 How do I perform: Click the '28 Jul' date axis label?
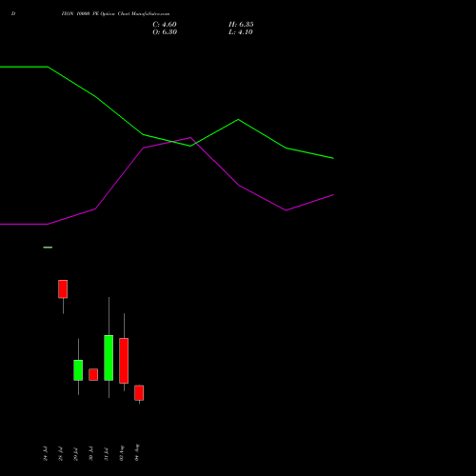pyautogui.click(x=60, y=453)
